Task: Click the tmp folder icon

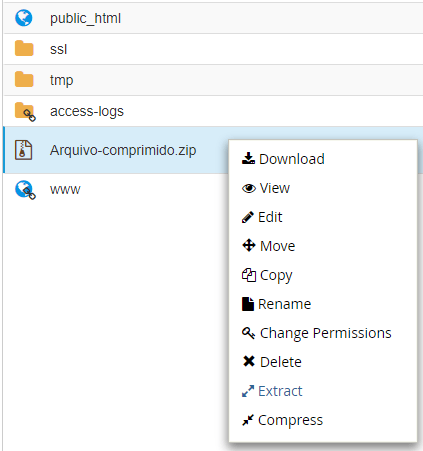Action: [24, 79]
